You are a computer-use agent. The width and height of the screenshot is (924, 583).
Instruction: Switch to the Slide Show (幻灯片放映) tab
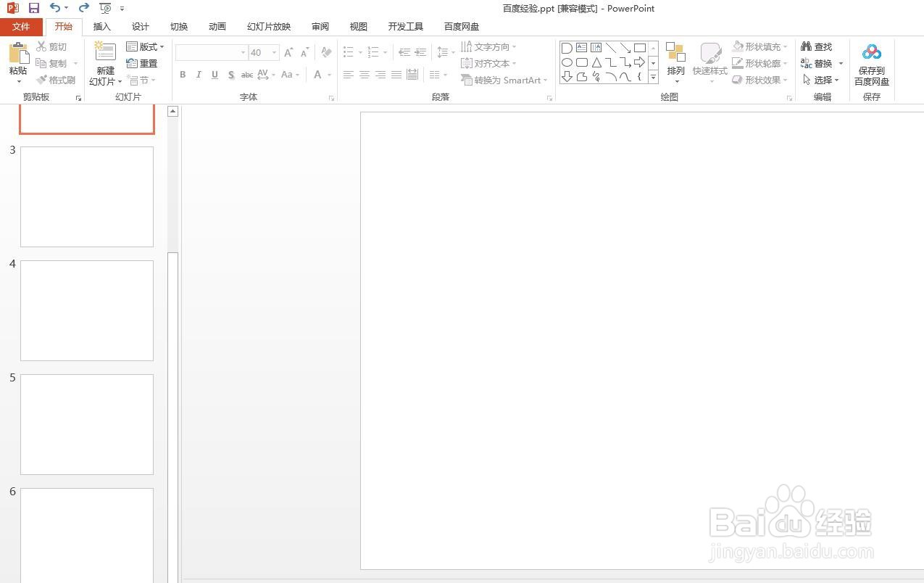pyautogui.click(x=269, y=27)
